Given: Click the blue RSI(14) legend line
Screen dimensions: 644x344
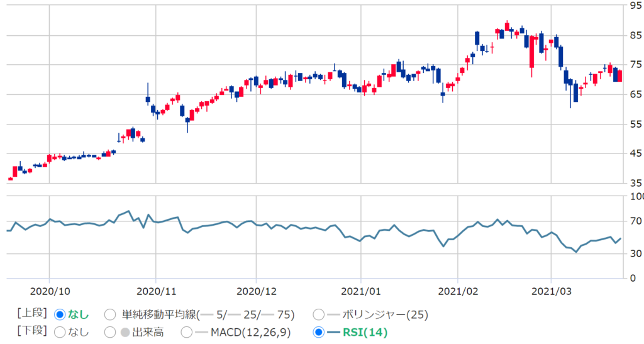Looking at the screenshot, I should (334, 332).
